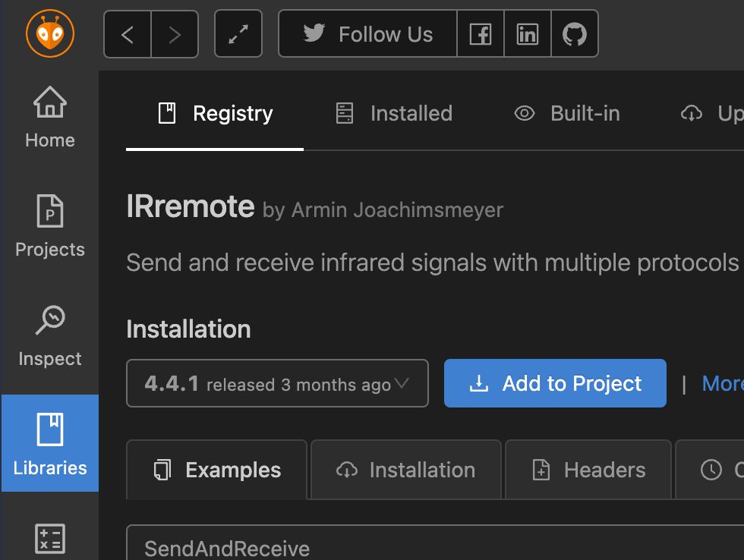Screen dimensions: 744x560
Task: Open the LinkedIn icon link
Action: coord(527,33)
